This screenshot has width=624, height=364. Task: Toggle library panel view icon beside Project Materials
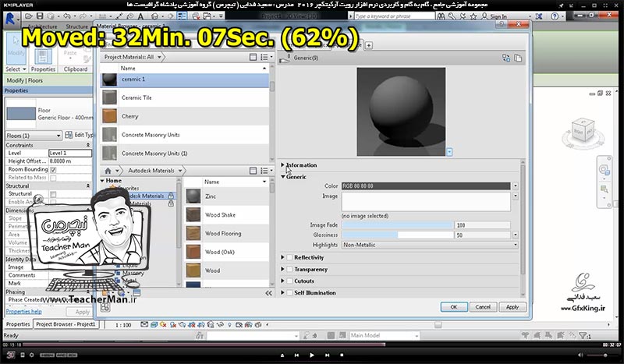tap(253, 57)
